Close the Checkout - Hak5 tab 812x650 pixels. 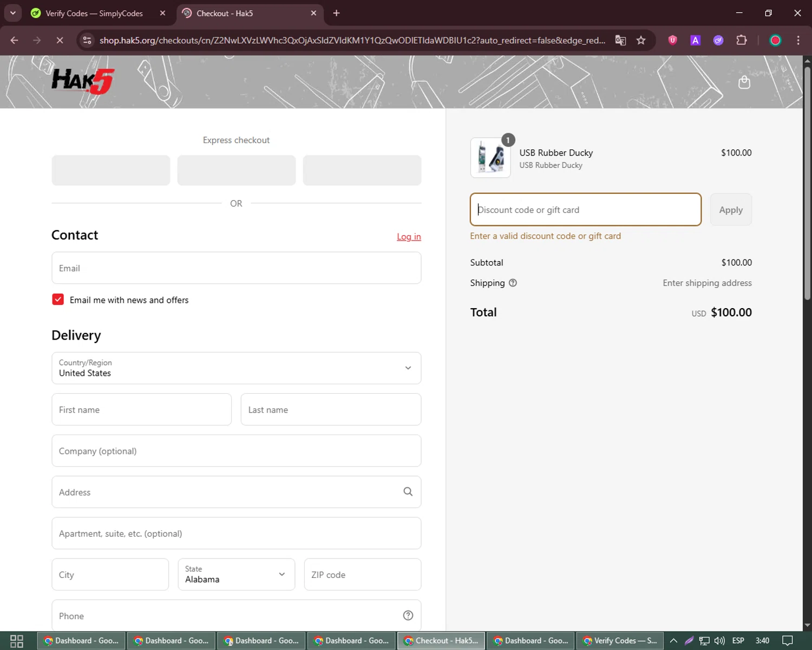tap(313, 13)
